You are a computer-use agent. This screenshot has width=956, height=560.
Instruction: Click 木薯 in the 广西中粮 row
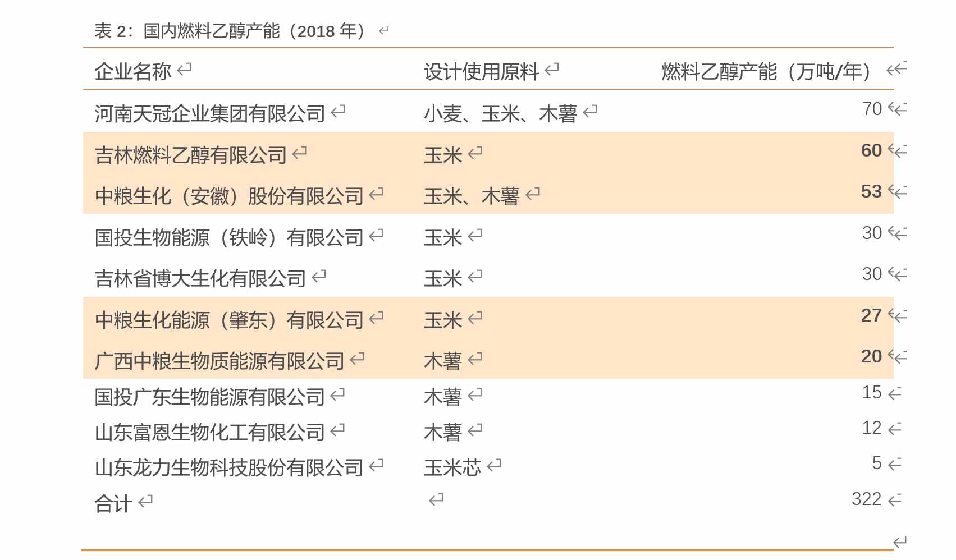point(443,361)
